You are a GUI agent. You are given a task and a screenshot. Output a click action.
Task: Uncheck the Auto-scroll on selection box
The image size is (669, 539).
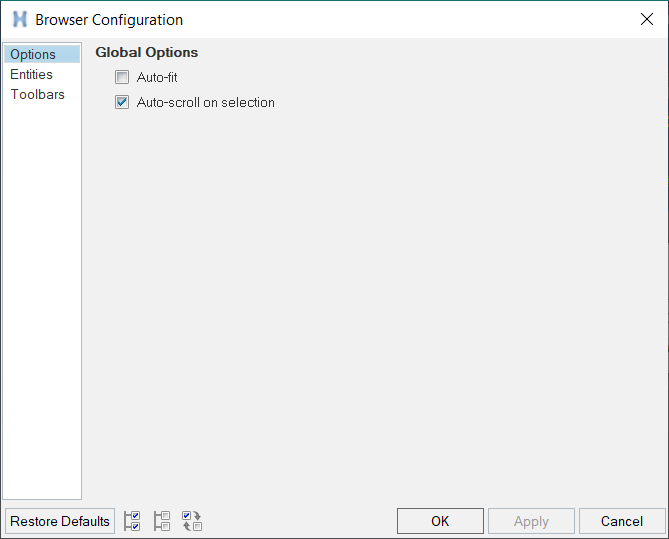click(x=123, y=102)
